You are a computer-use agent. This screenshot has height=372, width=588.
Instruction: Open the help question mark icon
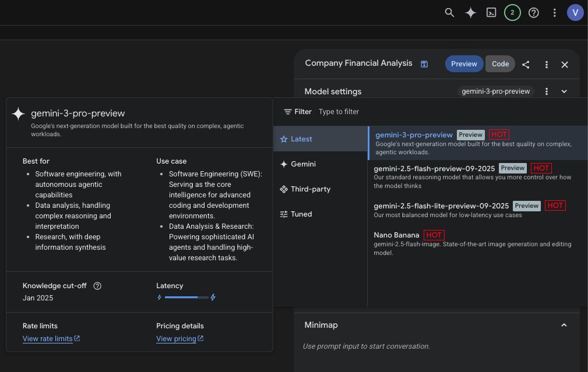click(533, 13)
